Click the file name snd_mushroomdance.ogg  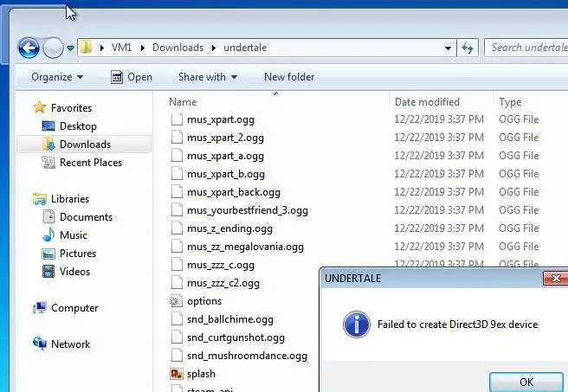tap(247, 356)
